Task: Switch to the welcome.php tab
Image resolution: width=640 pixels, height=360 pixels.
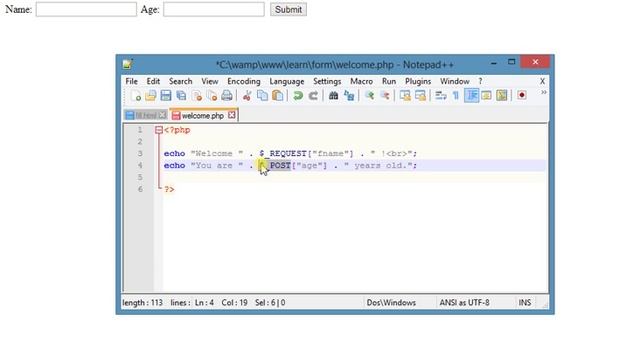Action: pyautogui.click(x=203, y=116)
